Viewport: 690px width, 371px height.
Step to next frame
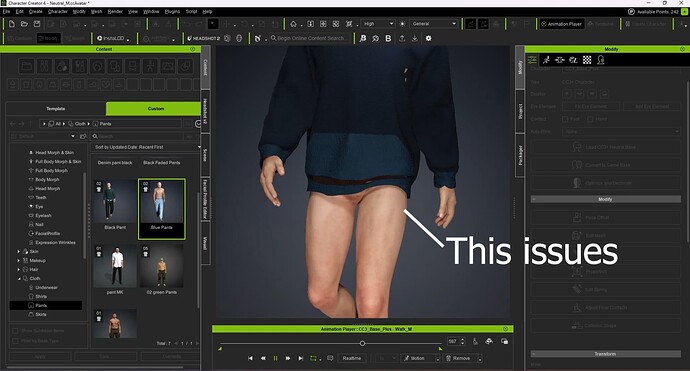pos(288,358)
